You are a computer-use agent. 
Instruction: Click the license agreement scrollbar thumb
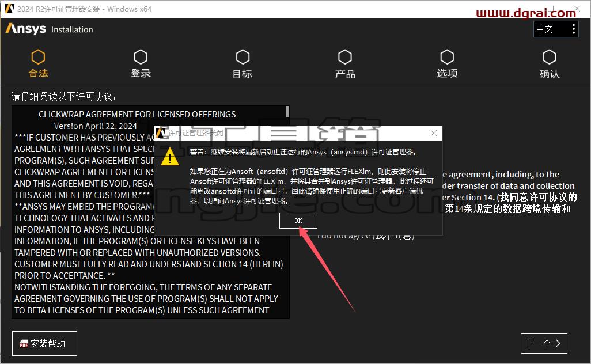(287, 112)
